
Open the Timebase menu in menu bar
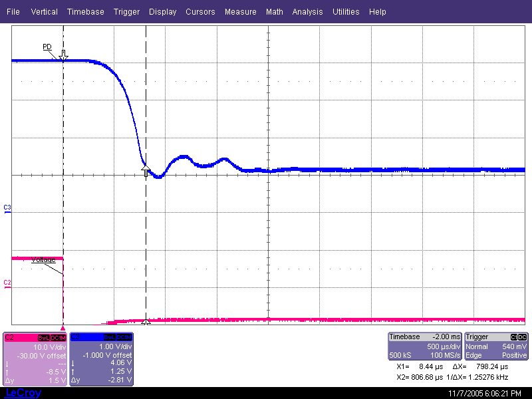point(86,12)
